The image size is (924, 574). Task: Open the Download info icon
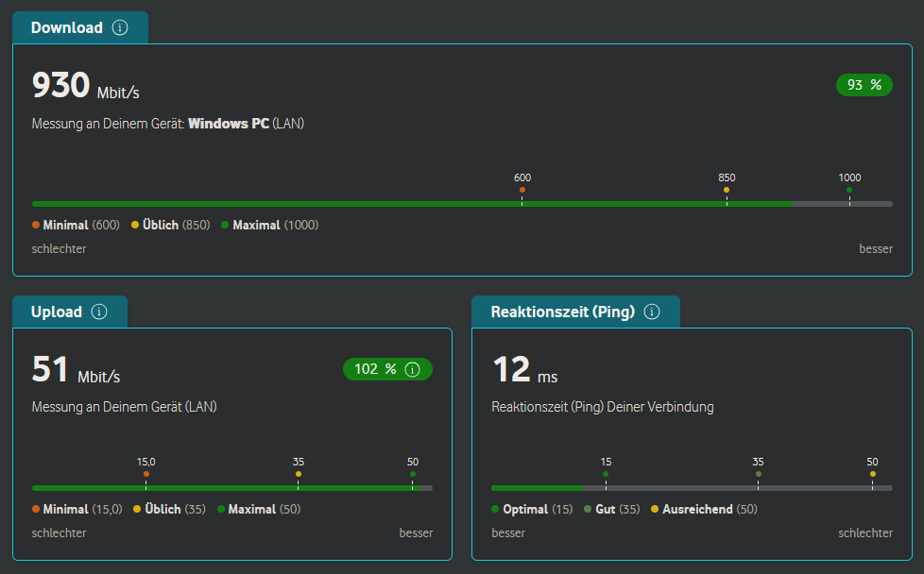tap(120, 27)
